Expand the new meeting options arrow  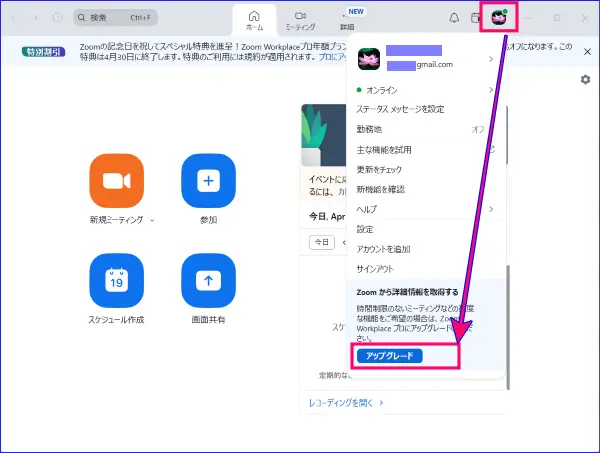(152, 220)
